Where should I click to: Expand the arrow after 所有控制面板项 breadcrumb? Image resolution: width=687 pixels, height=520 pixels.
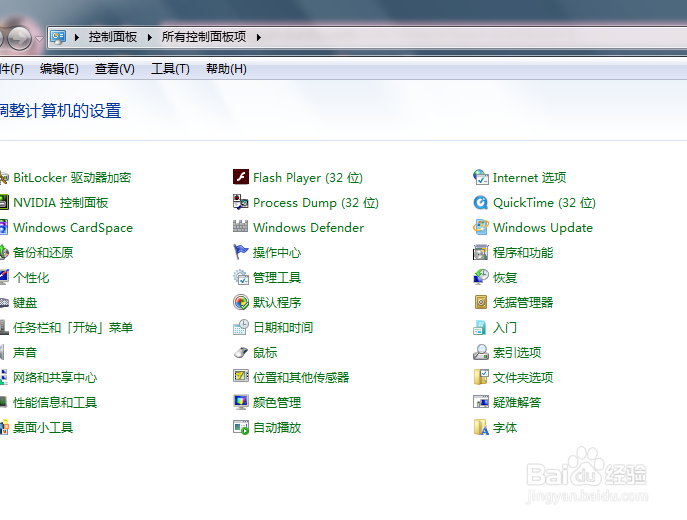point(259,38)
